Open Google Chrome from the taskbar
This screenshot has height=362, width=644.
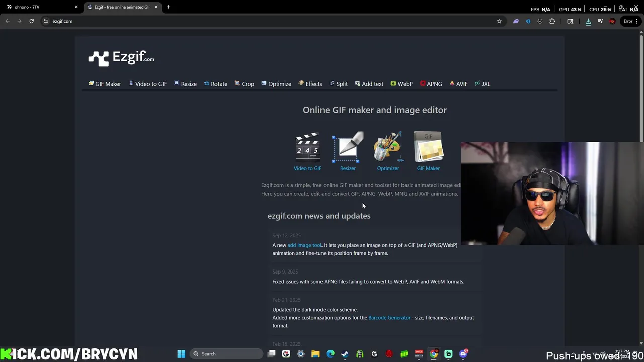click(x=434, y=354)
